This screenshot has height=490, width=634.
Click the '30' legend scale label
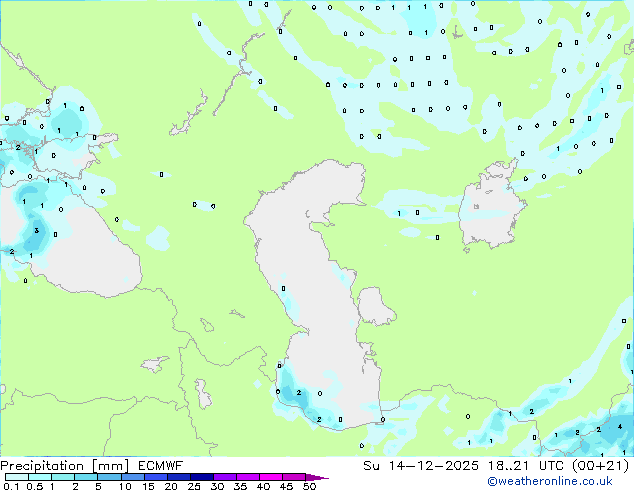pyautogui.click(x=217, y=486)
